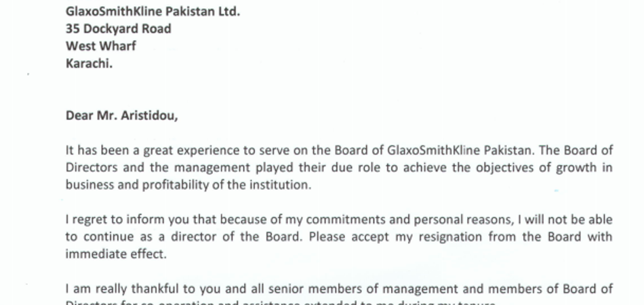This screenshot has height=305, width=644.
Task: Click the "35 Dockyard Road" line
Action: 118,28
